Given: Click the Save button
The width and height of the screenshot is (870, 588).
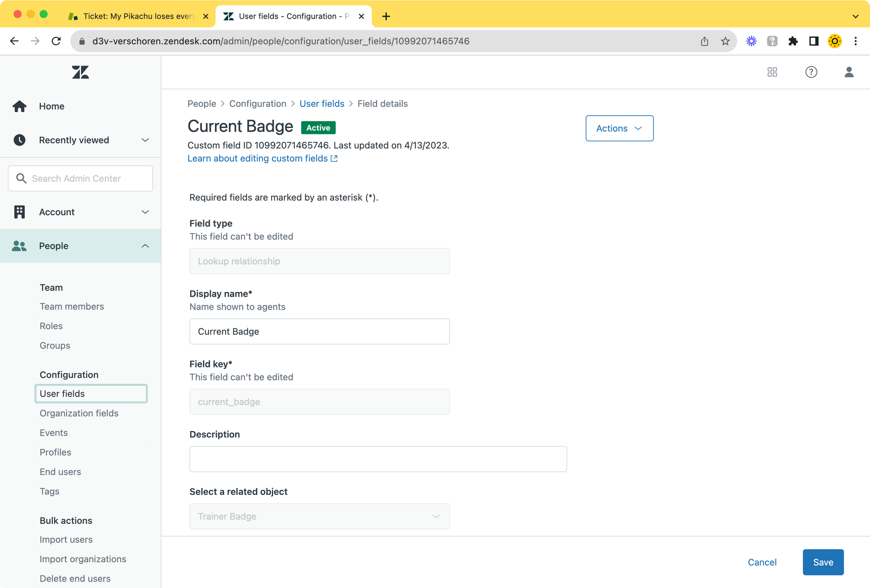Looking at the screenshot, I should 823,562.
